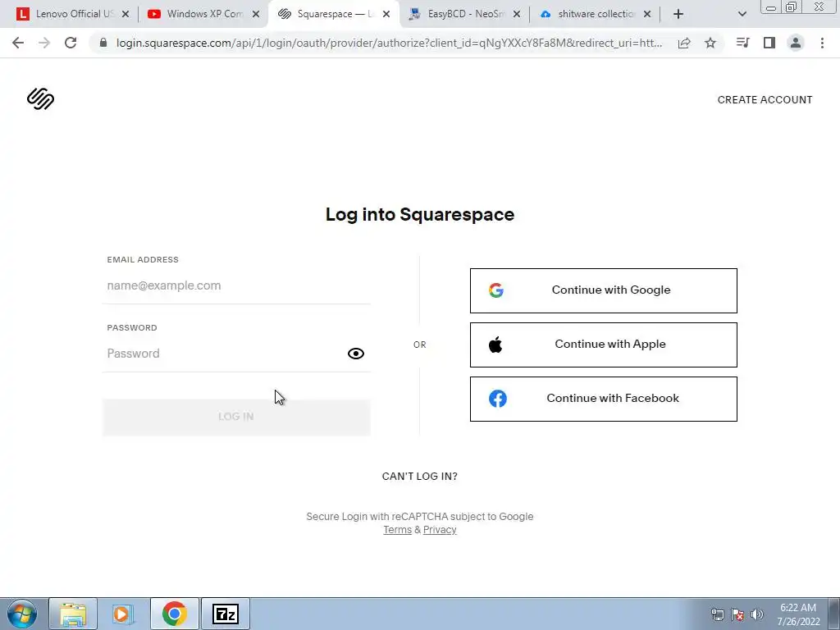Click the Squarespace logo icon
The height and width of the screenshot is (630, 840).
(41, 99)
